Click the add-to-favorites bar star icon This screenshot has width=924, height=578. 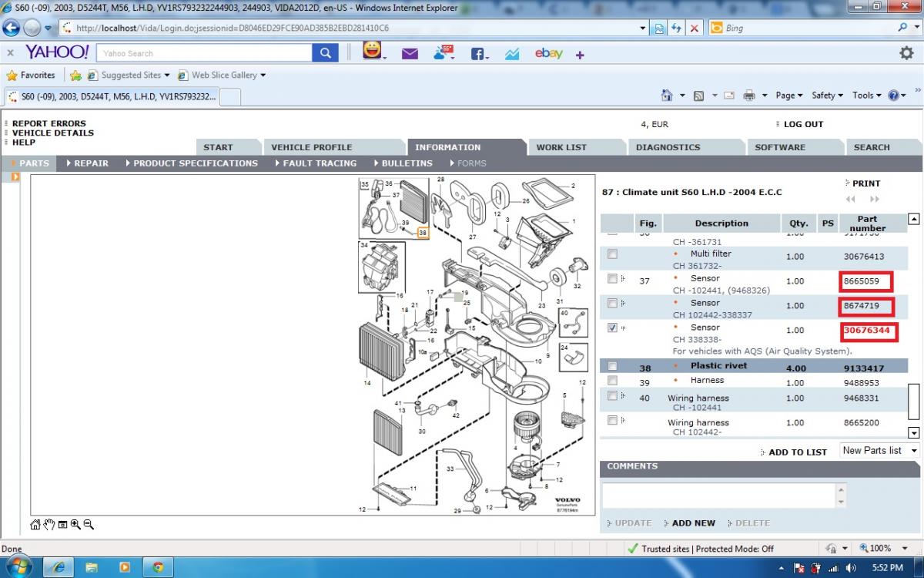pyautogui.click(x=75, y=76)
